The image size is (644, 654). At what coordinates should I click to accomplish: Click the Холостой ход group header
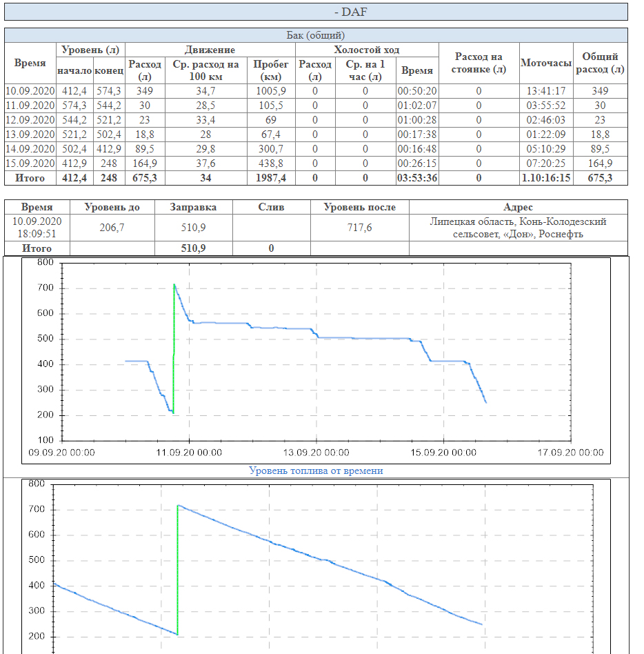366,50
